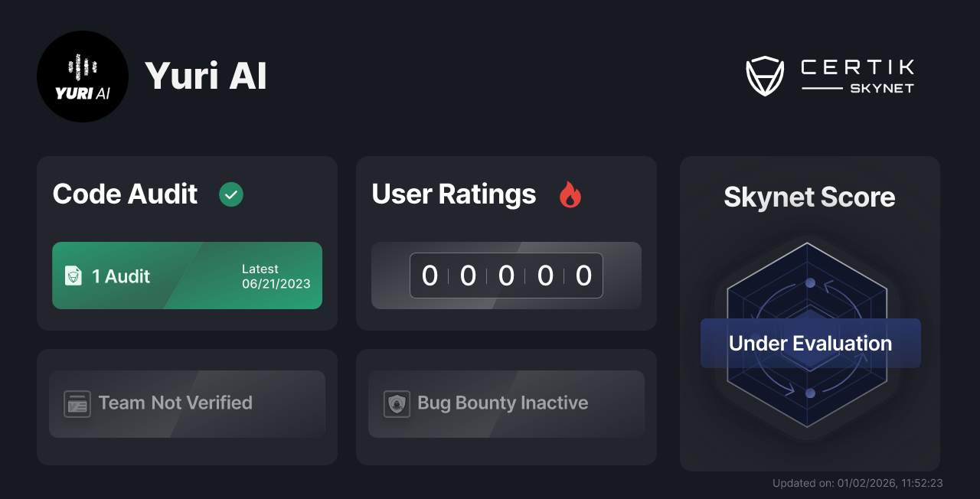Click the Under Evaluation button
This screenshot has width=980, height=499.
coord(810,343)
